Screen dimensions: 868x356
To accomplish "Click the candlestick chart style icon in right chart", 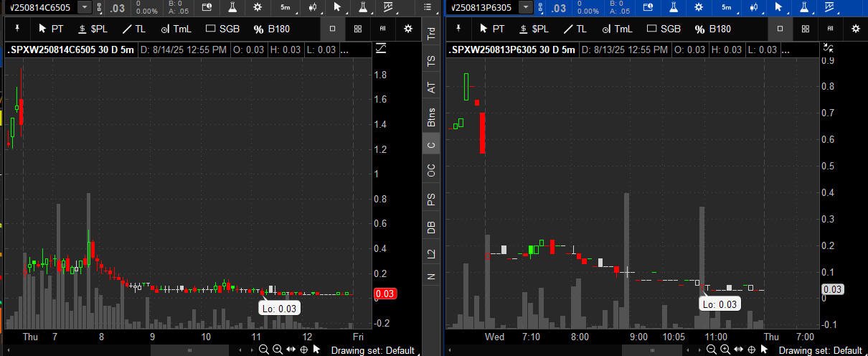I will pos(754,7).
